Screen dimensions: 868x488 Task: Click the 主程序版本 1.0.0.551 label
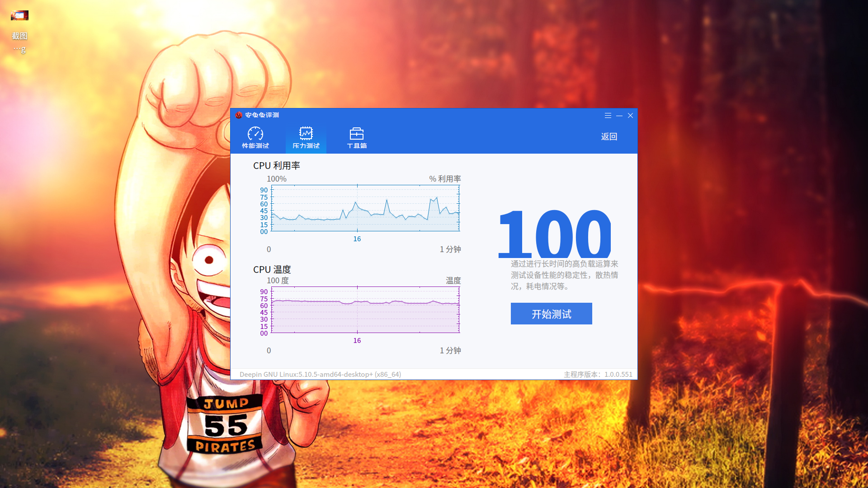click(x=598, y=374)
